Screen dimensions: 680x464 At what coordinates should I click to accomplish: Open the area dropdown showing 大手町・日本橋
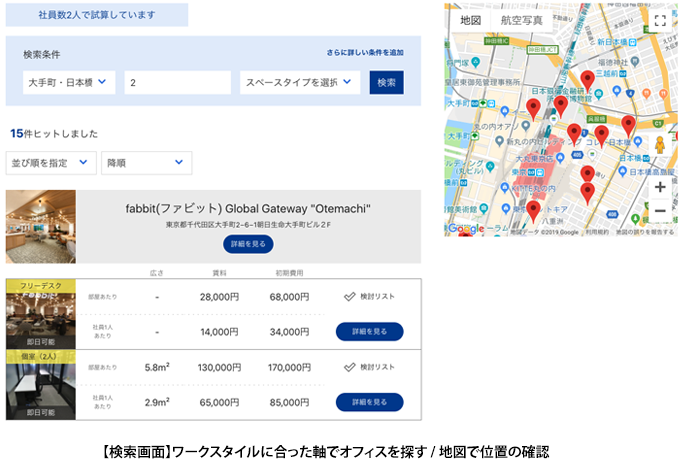[69, 82]
